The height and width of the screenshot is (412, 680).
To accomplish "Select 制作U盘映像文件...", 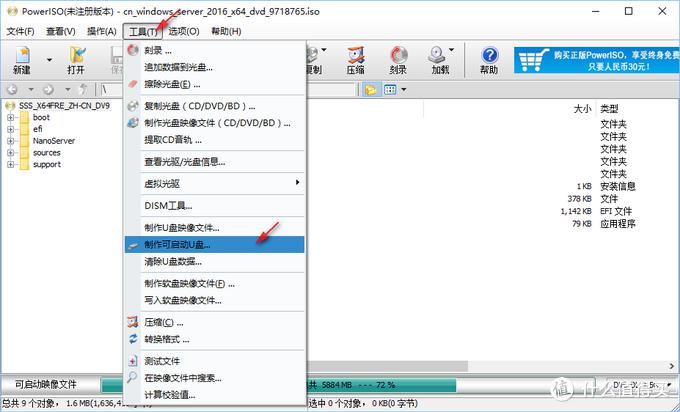I will pyautogui.click(x=215, y=228).
